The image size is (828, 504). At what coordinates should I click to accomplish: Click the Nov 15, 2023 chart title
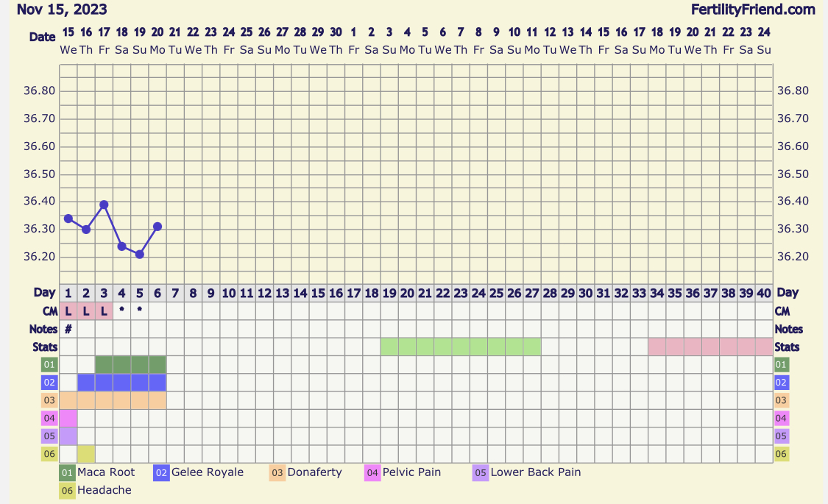[62, 10]
